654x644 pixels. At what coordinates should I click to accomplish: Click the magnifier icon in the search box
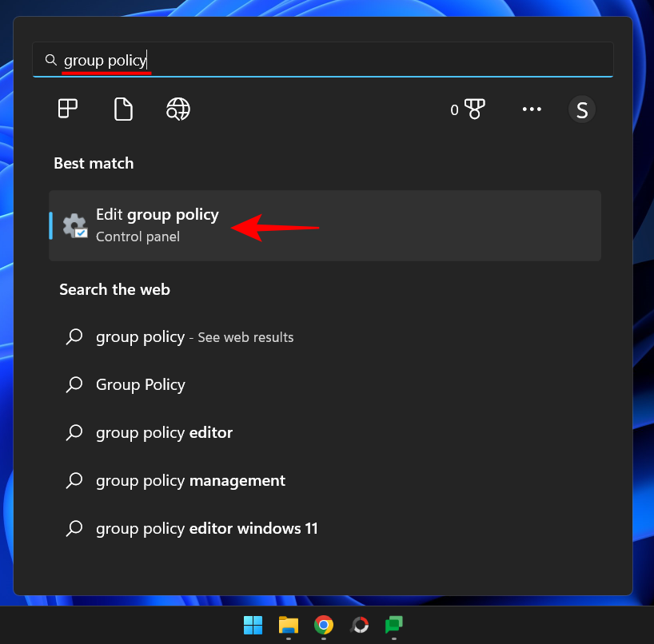[x=50, y=60]
